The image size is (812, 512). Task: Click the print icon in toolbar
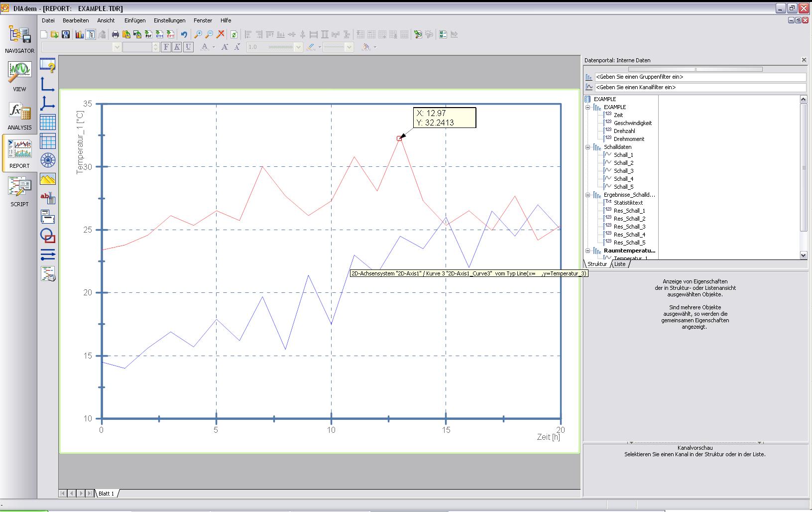click(116, 34)
